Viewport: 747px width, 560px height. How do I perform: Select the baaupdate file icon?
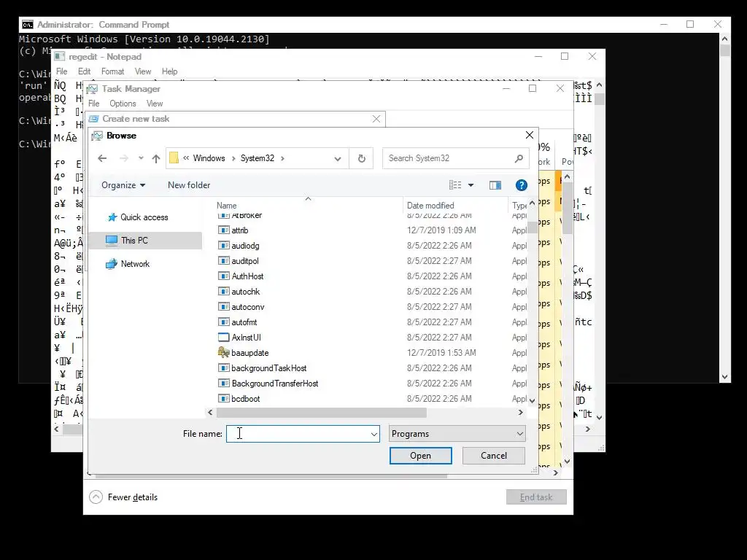[x=223, y=352]
